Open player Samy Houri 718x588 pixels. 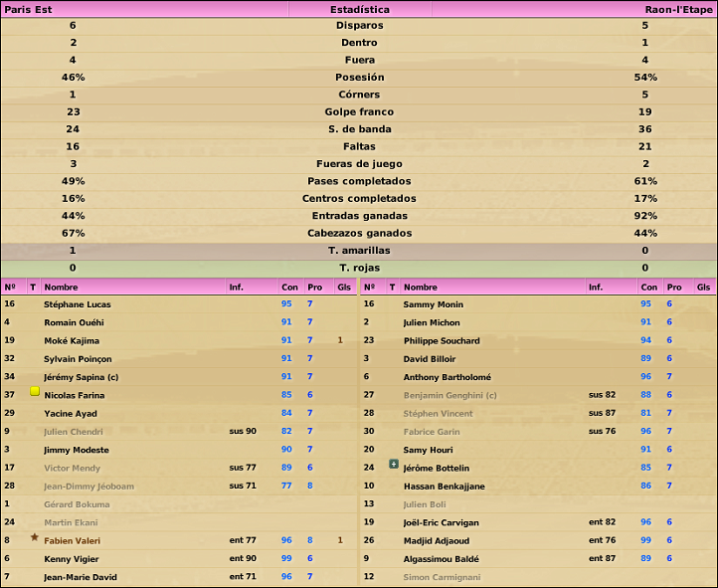pos(428,450)
